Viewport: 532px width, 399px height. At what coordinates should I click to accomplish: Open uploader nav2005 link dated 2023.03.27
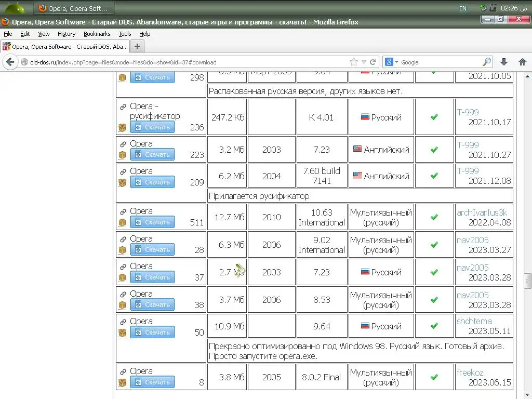(473, 240)
